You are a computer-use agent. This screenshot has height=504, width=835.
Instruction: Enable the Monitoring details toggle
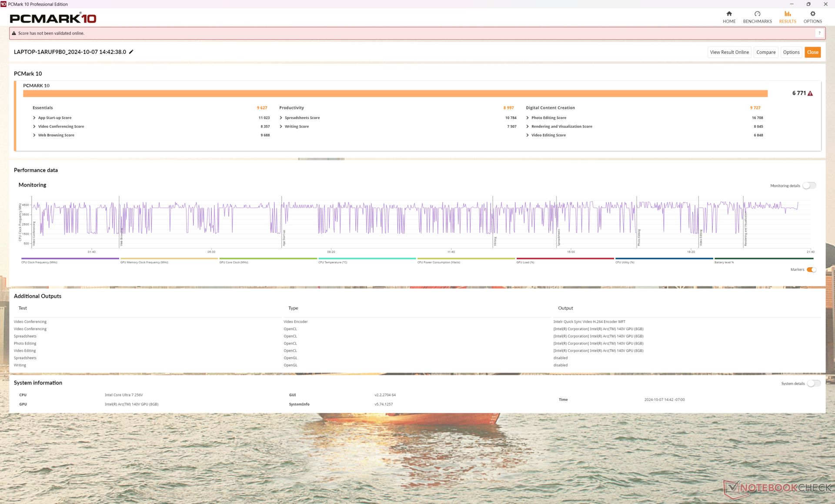tap(809, 186)
